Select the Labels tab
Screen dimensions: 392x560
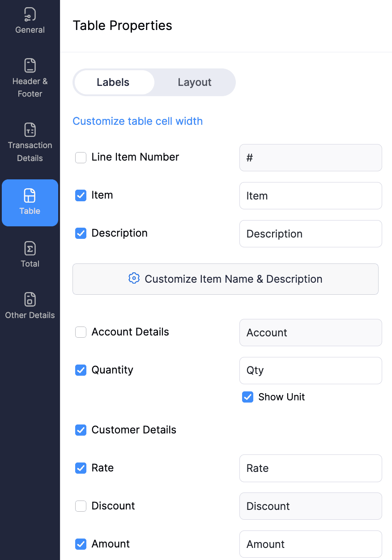coord(113,82)
